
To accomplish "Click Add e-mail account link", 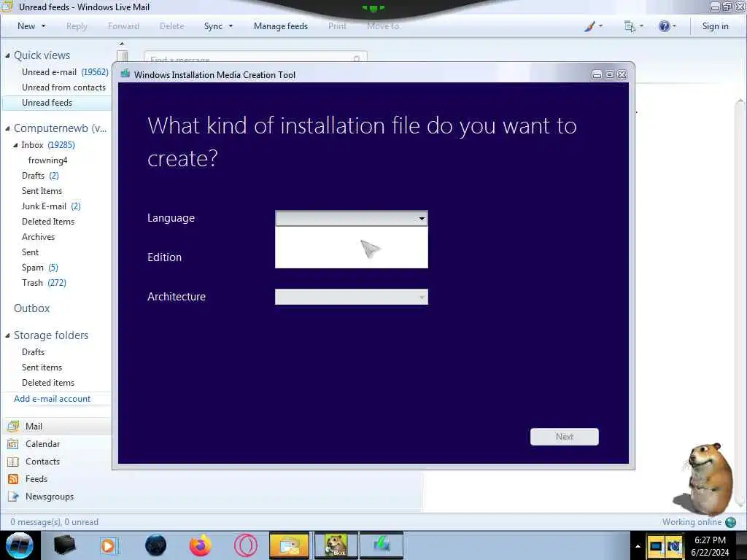I will click(x=52, y=399).
